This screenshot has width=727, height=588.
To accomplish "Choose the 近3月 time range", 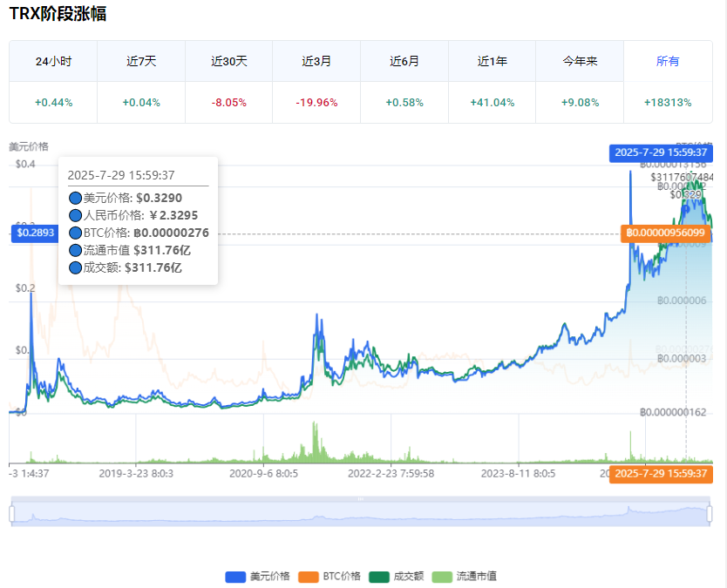I will pos(316,62).
